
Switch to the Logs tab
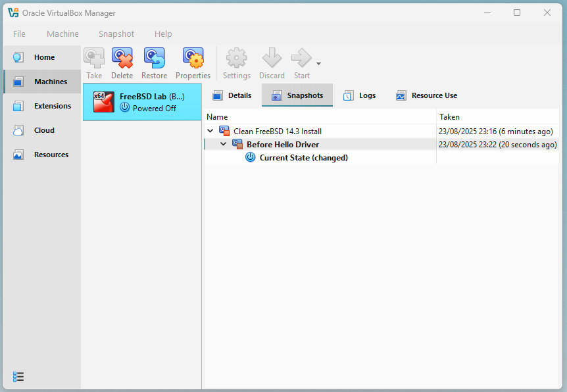(x=359, y=95)
